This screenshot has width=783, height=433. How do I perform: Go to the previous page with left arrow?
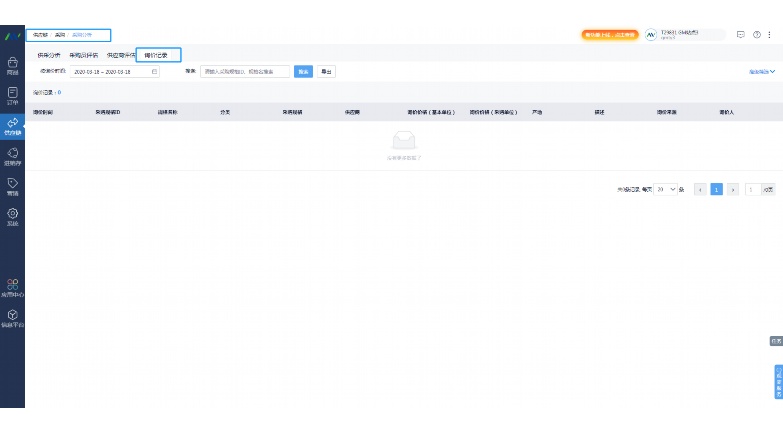(700, 189)
